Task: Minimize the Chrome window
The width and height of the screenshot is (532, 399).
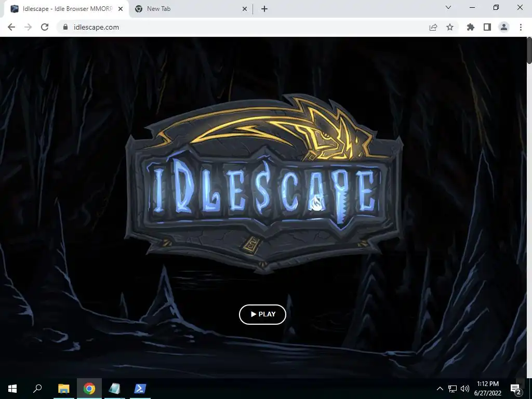Action: (472, 7)
